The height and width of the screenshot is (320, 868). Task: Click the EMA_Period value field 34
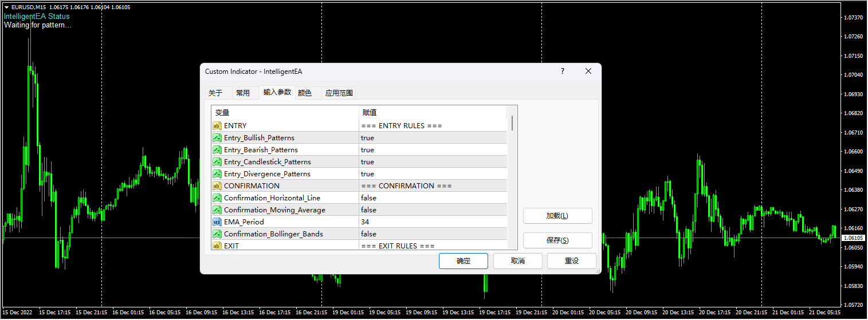[x=365, y=222]
